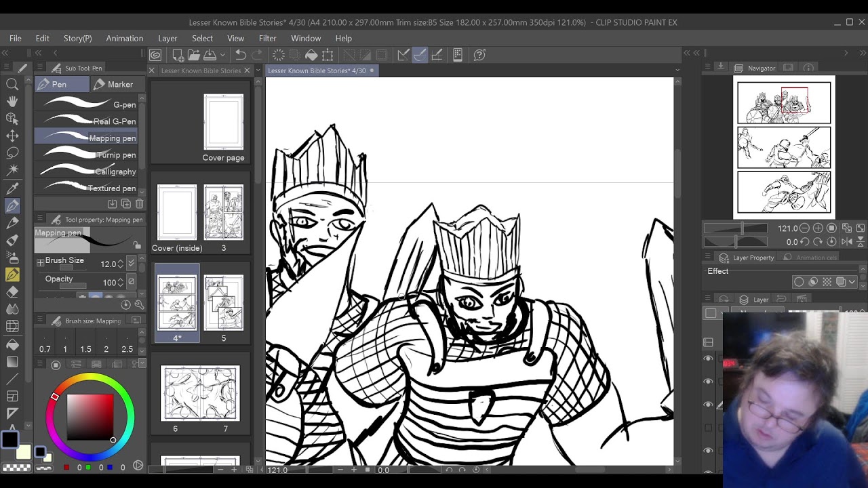868x488 pixels.
Task: Select the Zoom magnifier tool
Action: click(x=12, y=84)
